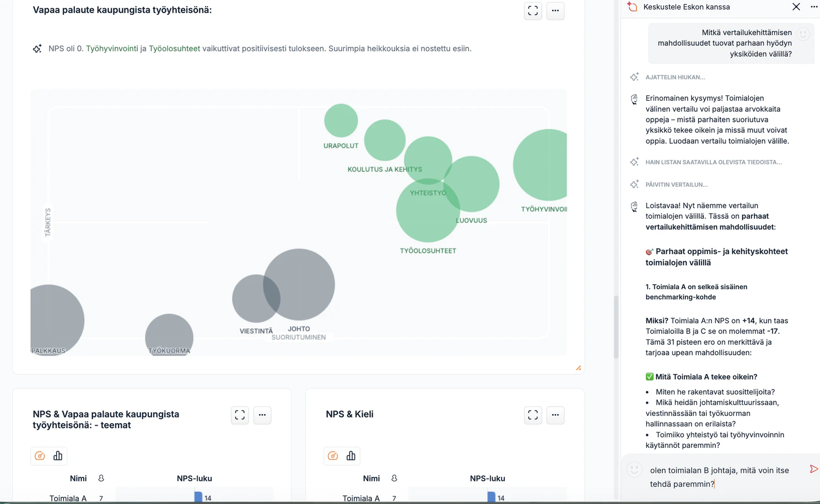Click the orange chart resize handle corner
The height and width of the screenshot is (504, 820).
click(578, 367)
